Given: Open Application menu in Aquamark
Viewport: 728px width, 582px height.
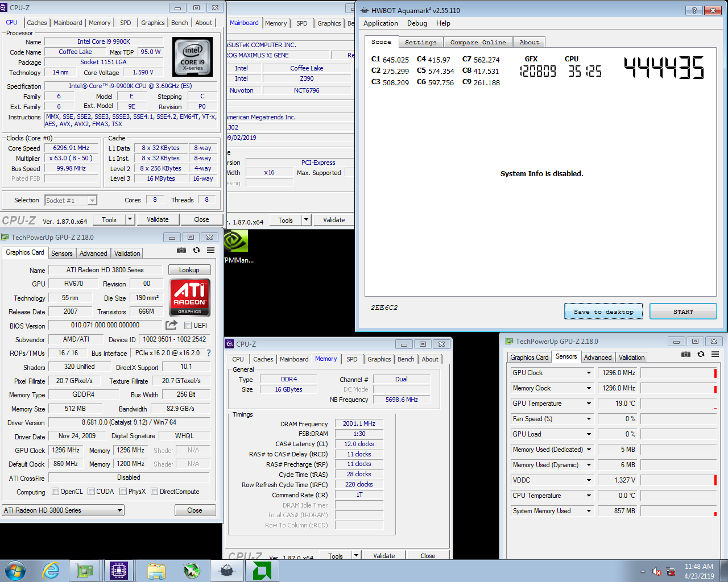Looking at the screenshot, I should tap(380, 23).
